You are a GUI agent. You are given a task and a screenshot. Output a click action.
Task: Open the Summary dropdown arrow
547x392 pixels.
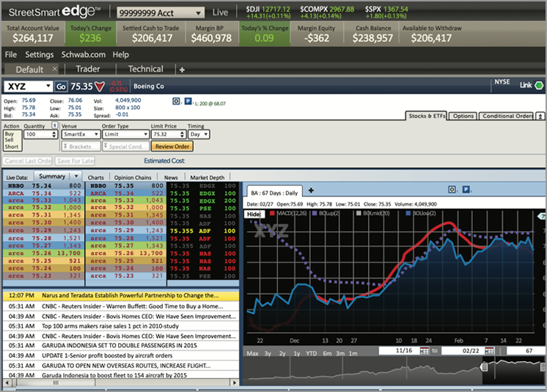pos(76,176)
